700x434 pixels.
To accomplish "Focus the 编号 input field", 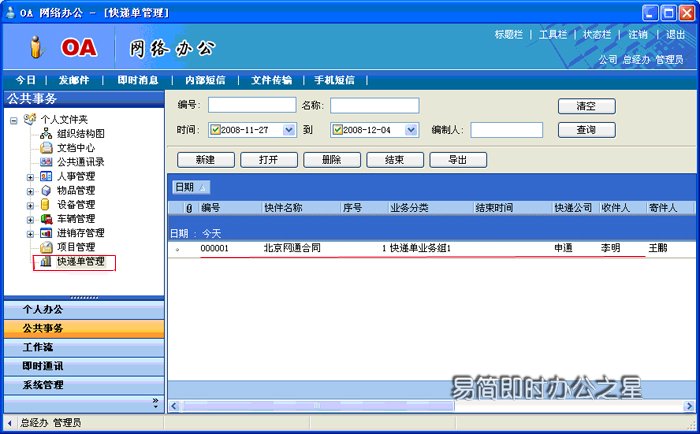I will point(252,105).
